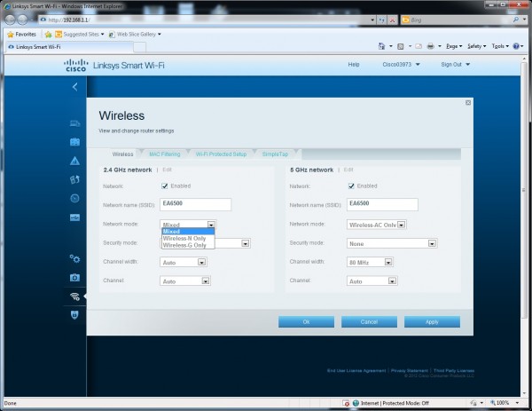Switch to SimpleTap tab
Screen dimensions: 532x411
tap(275, 154)
